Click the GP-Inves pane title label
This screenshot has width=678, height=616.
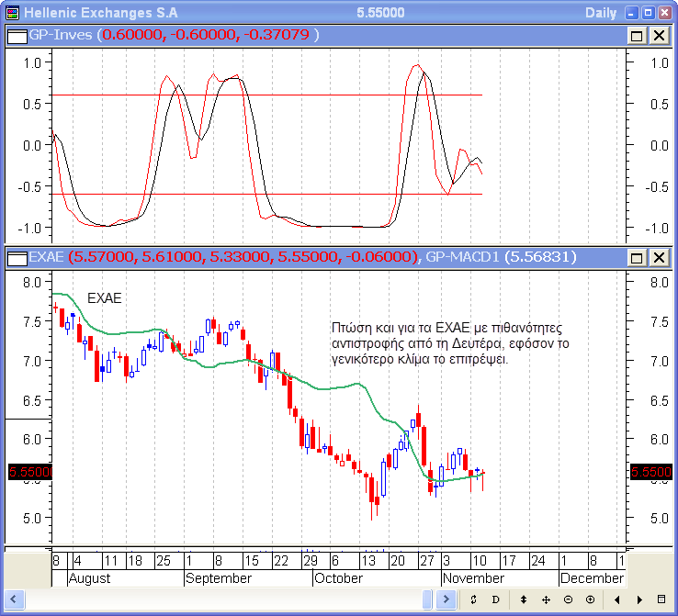(61, 35)
